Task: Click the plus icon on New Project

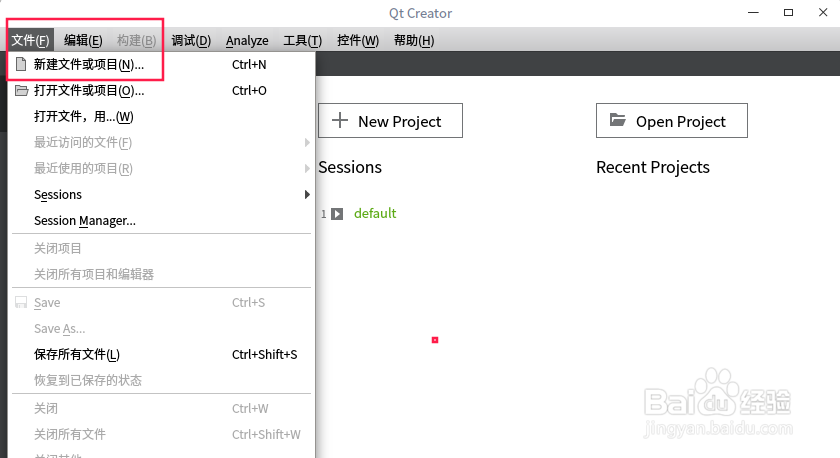Action: [340, 121]
